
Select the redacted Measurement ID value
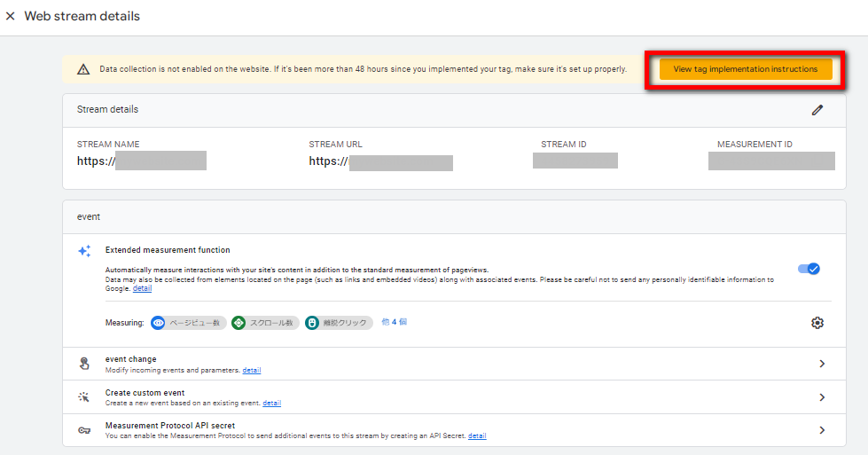point(771,161)
